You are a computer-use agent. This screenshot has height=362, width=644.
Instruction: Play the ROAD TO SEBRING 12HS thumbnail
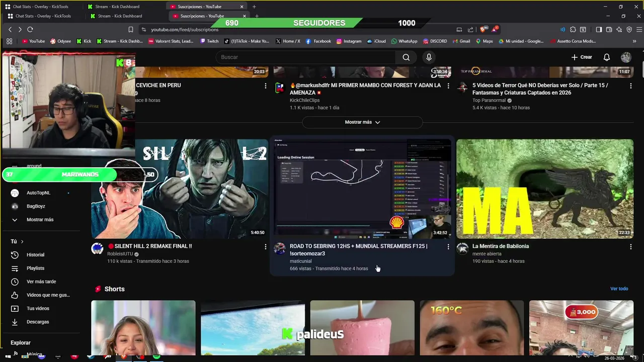362,189
